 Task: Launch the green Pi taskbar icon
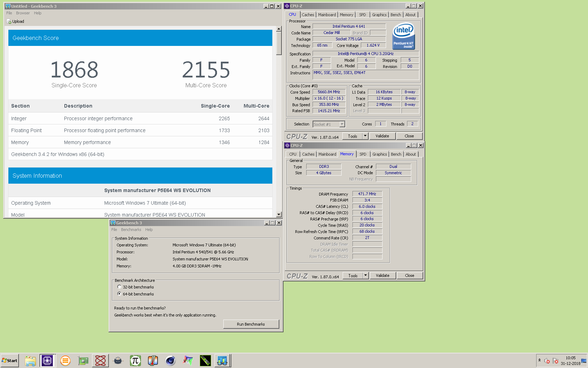tap(135, 361)
